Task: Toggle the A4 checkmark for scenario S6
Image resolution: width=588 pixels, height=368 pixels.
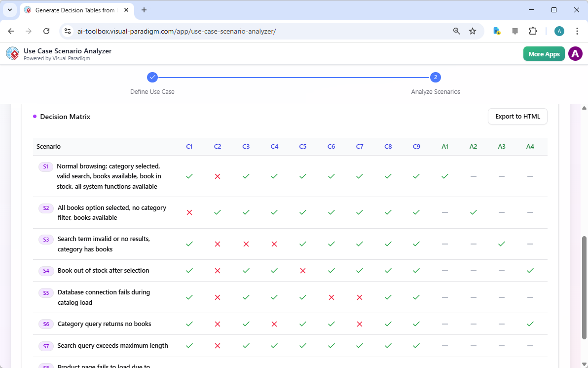Action: pos(530,324)
